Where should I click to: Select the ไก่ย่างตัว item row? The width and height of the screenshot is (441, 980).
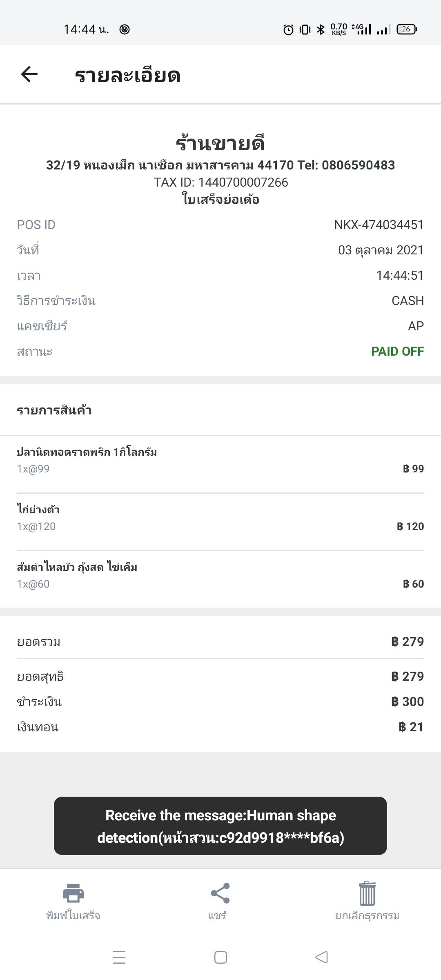coord(220,518)
